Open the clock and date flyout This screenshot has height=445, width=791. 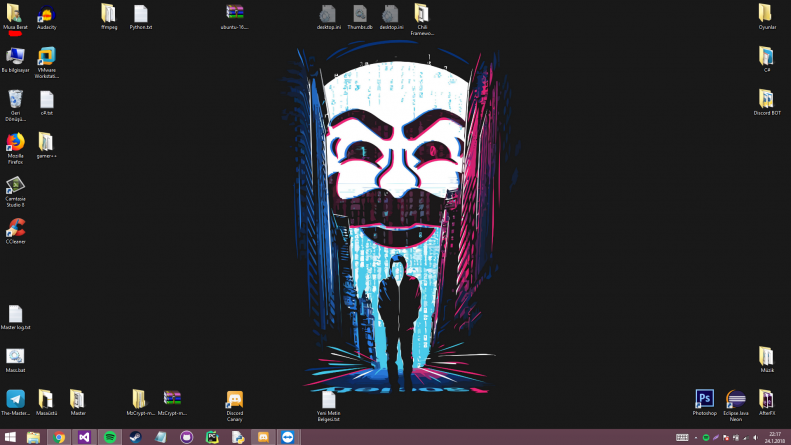775,437
